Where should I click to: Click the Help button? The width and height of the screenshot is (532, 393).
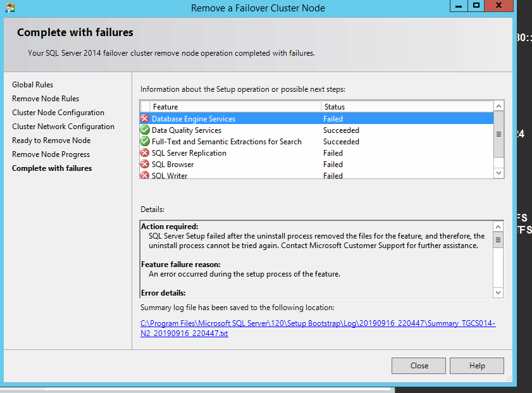click(476, 365)
